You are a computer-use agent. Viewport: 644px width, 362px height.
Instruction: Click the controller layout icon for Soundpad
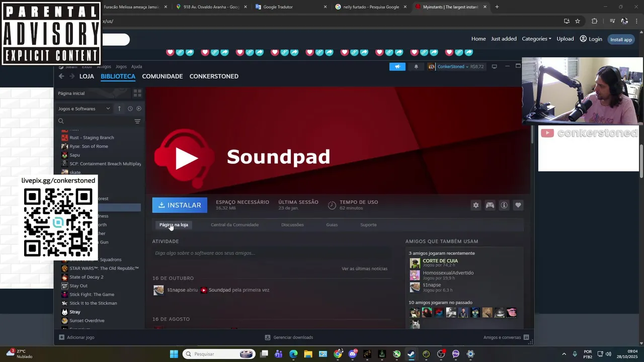pyautogui.click(x=490, y=205)
